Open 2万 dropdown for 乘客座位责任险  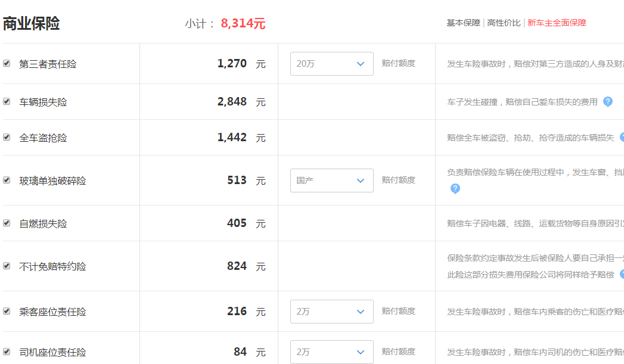point(332,312)
